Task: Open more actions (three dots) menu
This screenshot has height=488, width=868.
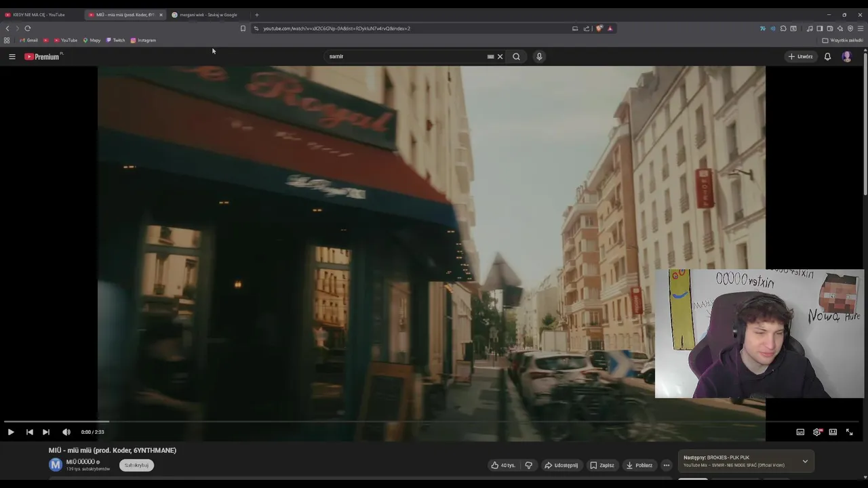Action: coord(667,465)
